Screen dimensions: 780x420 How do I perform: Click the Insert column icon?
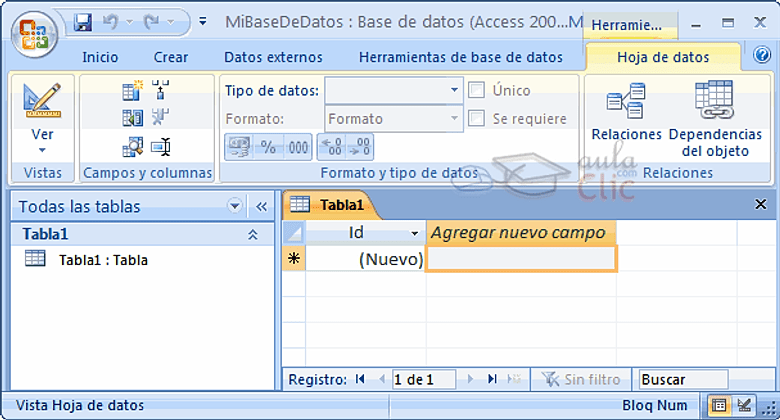[160, 90]
